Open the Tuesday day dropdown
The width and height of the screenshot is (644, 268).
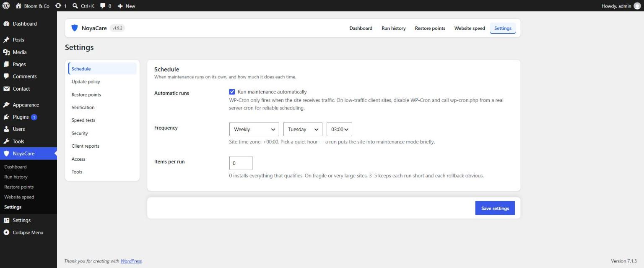coord(303,129)
